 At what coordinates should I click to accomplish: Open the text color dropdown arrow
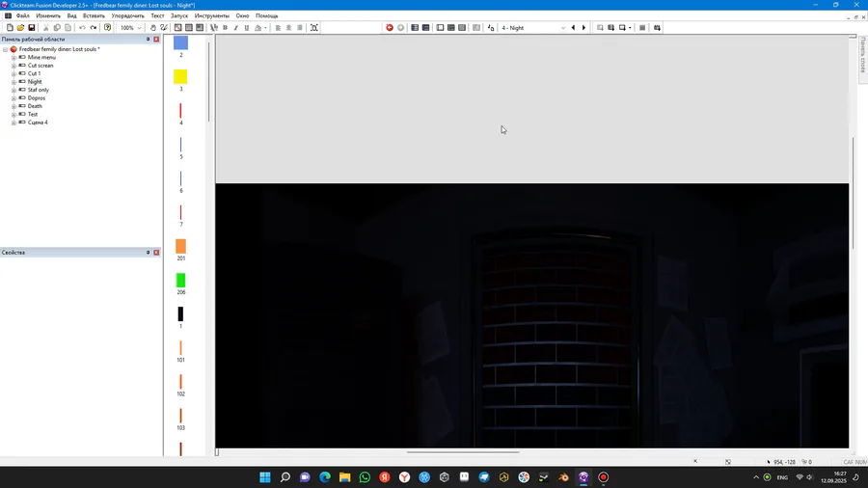265,28
